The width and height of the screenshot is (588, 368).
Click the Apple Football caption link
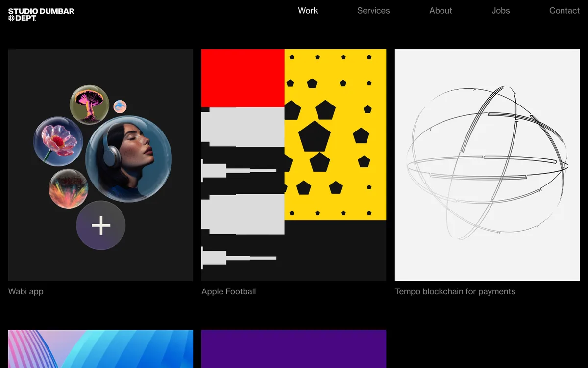tap(229, 291)
